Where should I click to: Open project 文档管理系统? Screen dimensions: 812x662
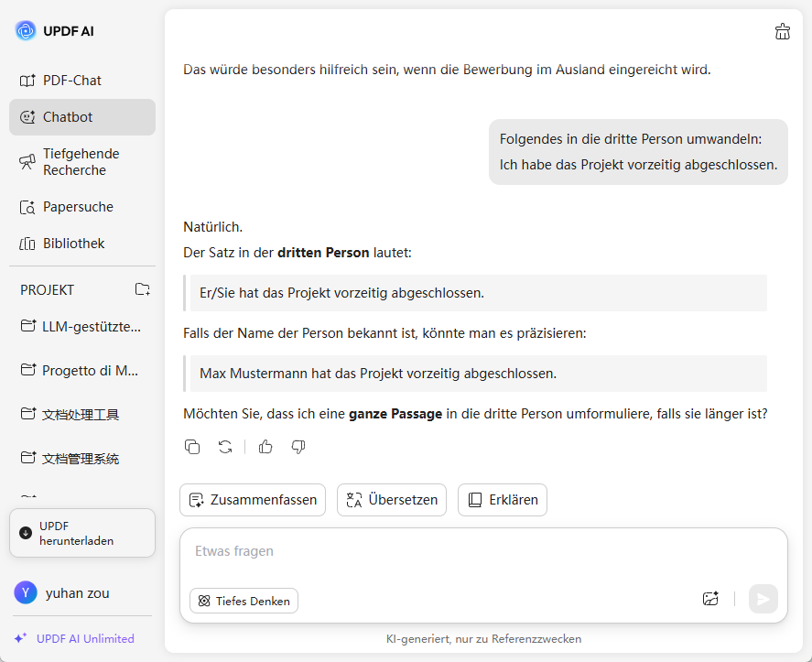pyautogui.click(x=82, y=459)
